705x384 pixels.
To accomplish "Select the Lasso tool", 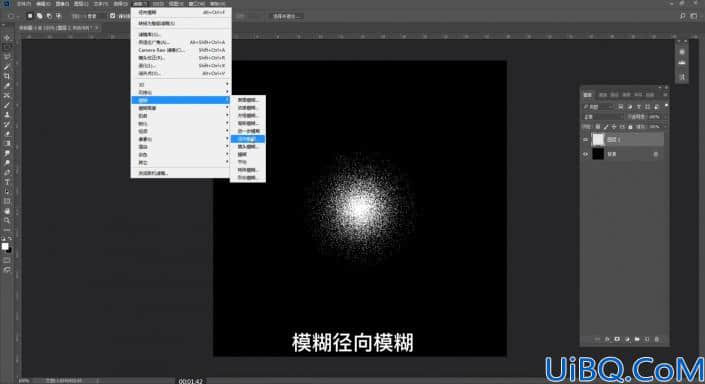I will pyautogui.click(x=7, y=57).
